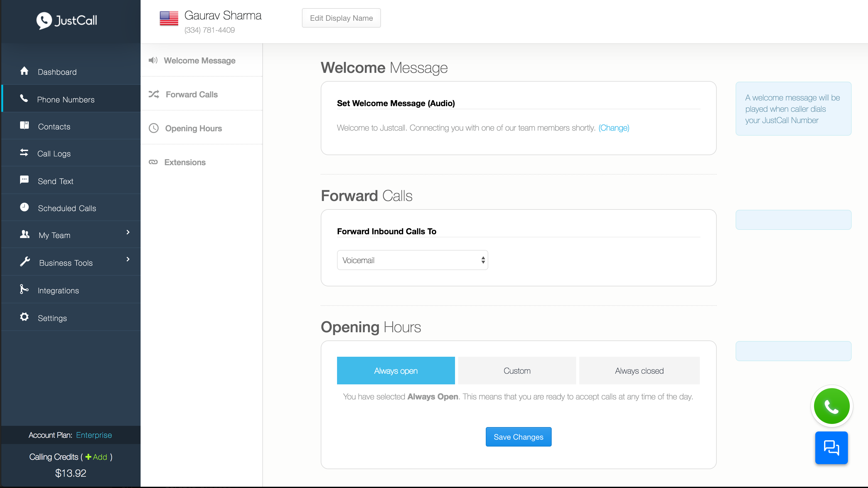Click the (Change) welcome message link
Screen dimensions: 868x488
pyautogui.click(x=613, y=128)
